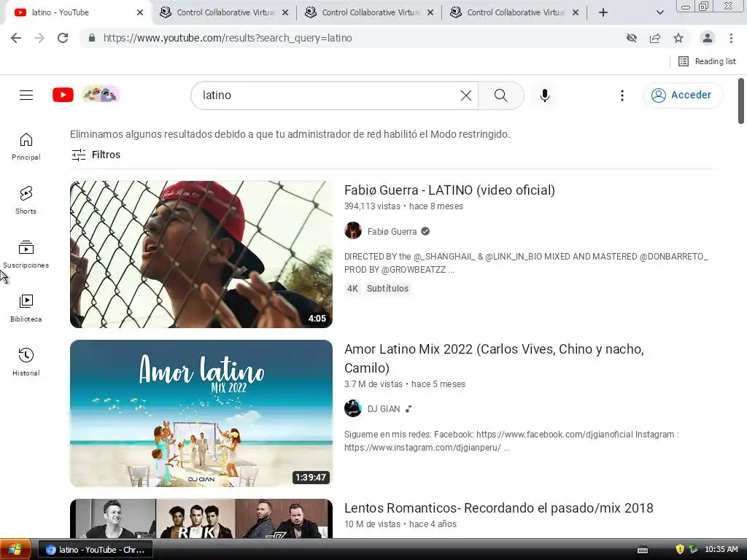Open Fabiø Guerra LATINO video thumbnail
The image size is (747, 560).
201,254
